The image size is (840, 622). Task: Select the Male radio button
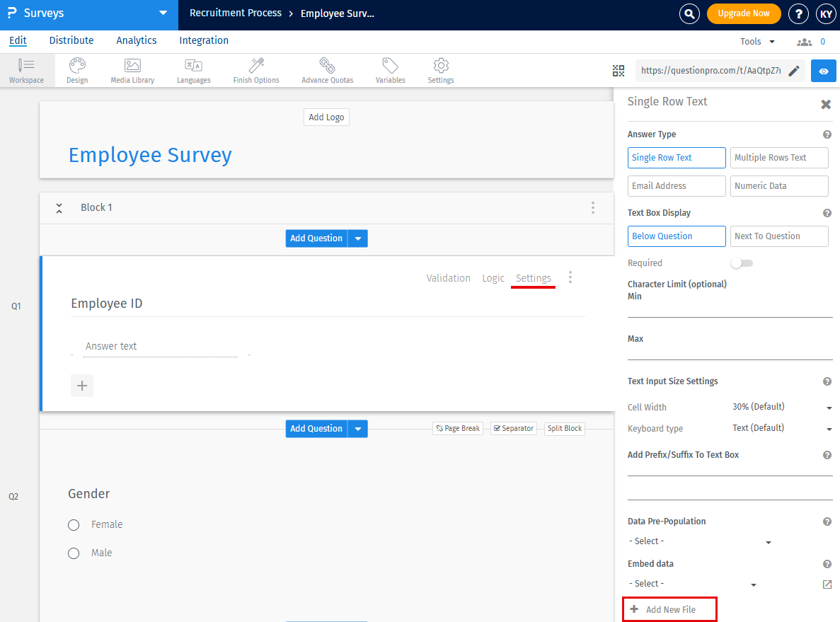pos(73,553)
